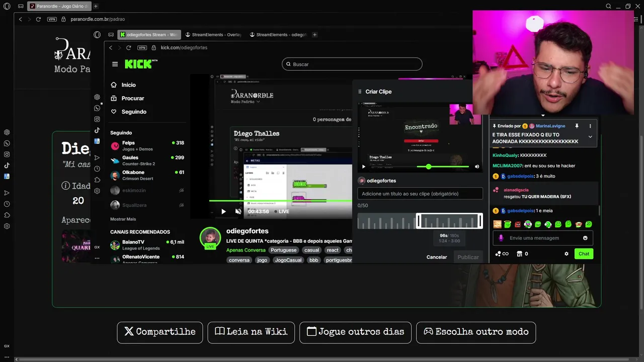Click Jogue outros dias button

pos(355,332)
